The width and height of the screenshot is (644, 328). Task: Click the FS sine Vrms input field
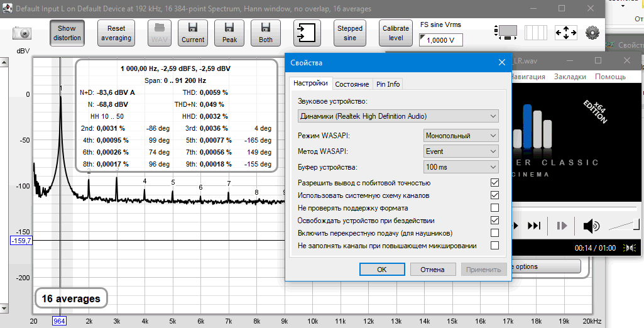click(x=441, y=40)
